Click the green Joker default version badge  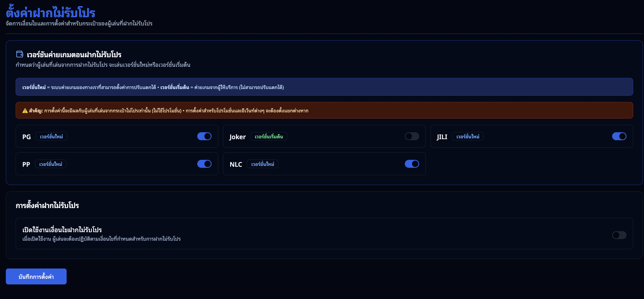coord(269,137)
